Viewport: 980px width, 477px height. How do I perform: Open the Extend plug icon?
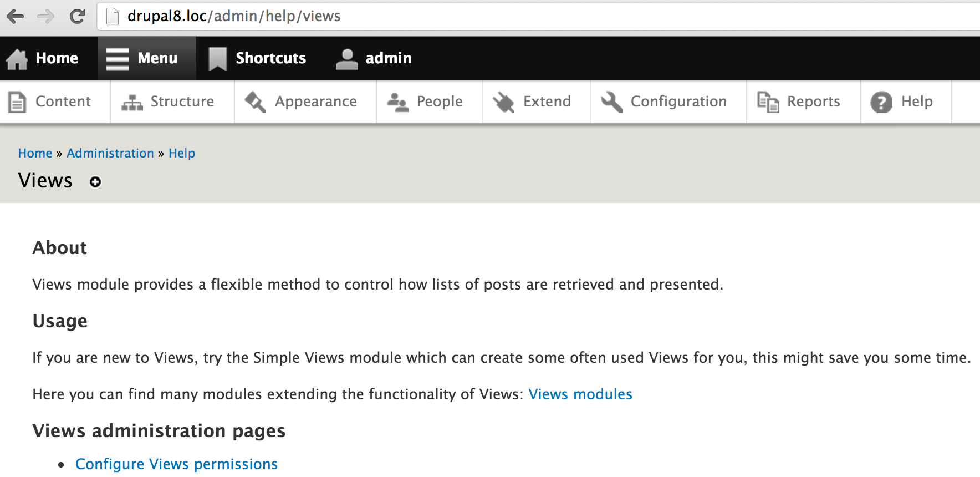coord(504,102)
